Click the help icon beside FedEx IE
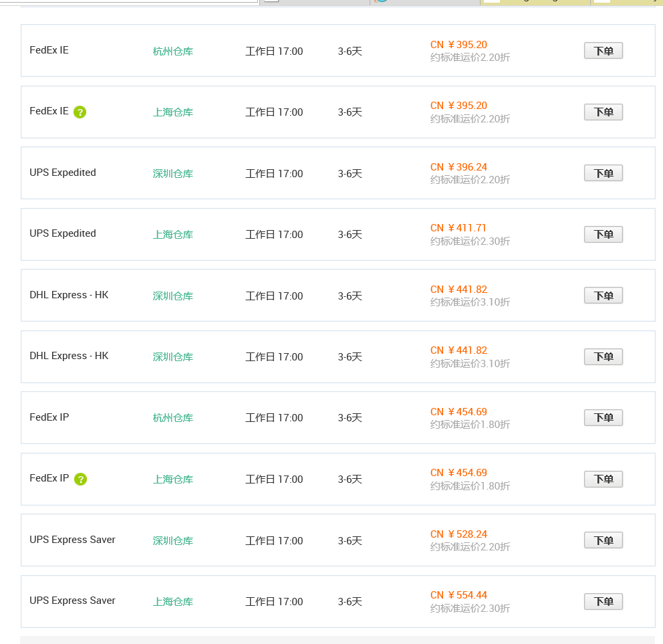 [x=80, y=112]
